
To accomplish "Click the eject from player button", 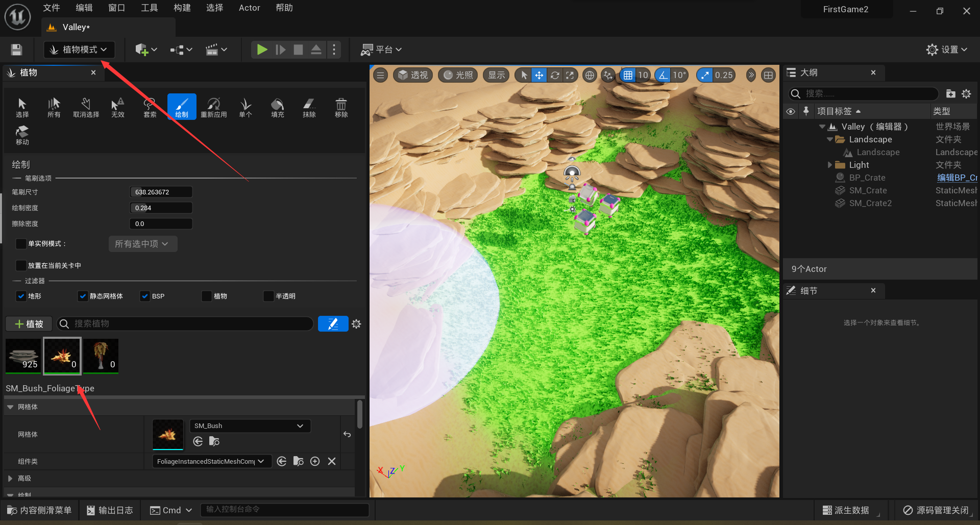I will [316, 49].
